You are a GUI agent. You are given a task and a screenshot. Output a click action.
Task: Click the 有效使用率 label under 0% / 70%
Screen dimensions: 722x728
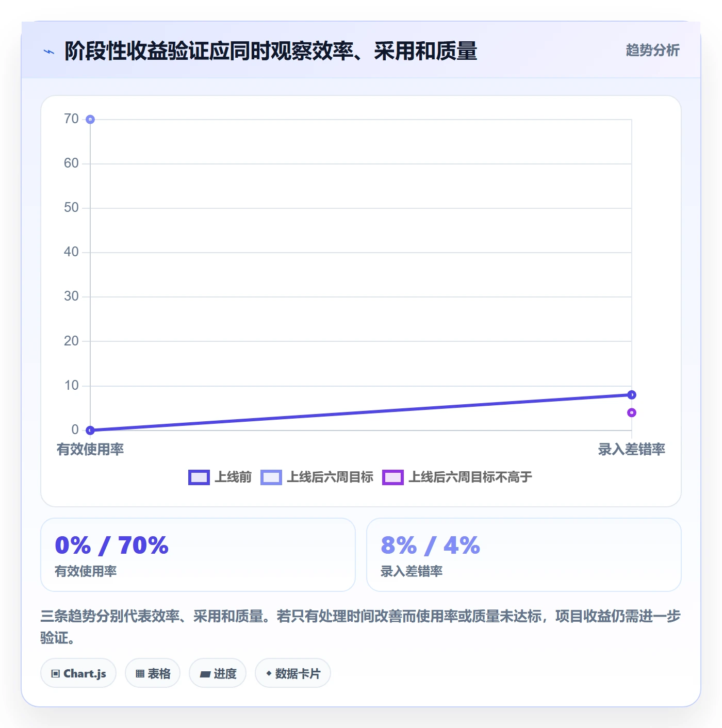[x=86, y=571]
